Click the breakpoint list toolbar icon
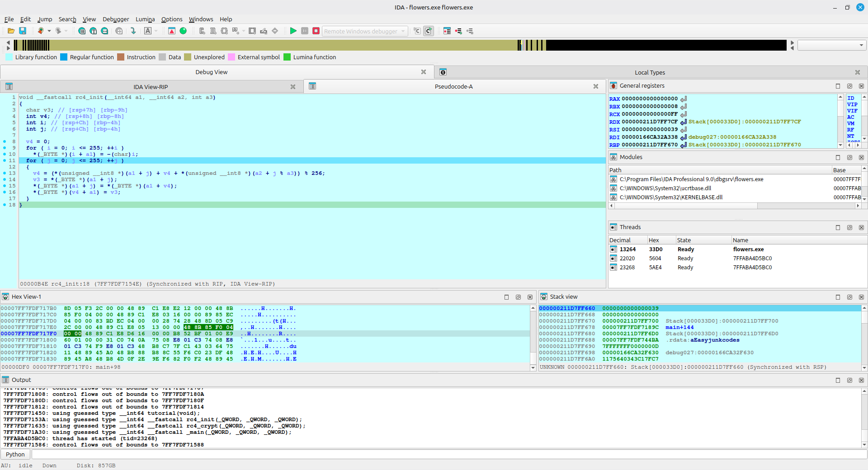Screen dimensions: 868x470 pyautogui.click(x=447, y=31)
